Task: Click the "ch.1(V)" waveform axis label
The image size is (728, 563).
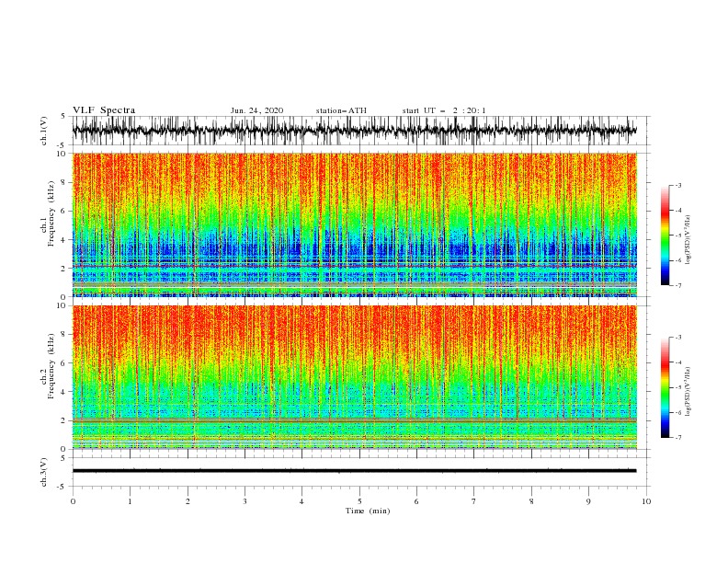Action: pyautogui.click(x=44, y=131)
